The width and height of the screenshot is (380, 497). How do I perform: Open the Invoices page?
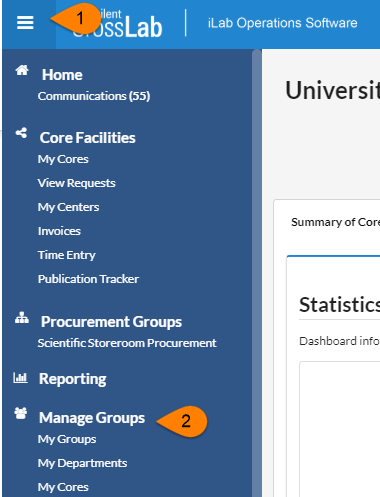click(59, 231)
